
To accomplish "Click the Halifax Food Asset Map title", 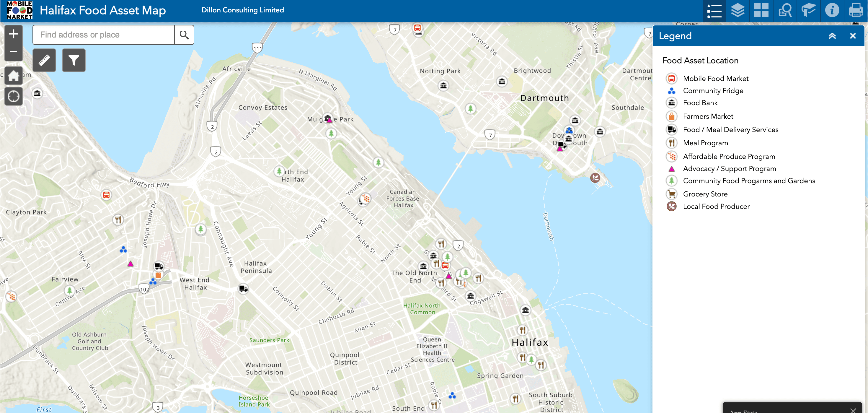I will 103,10.
